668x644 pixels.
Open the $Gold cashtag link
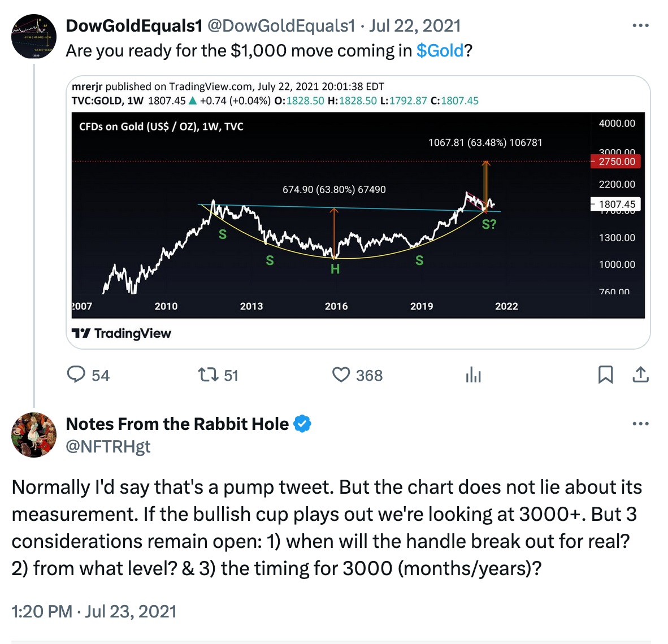440,51
